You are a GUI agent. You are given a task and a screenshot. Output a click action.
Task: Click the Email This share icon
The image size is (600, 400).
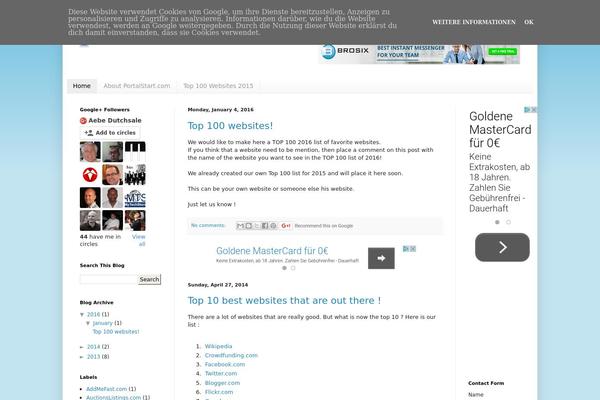point(240,226)
